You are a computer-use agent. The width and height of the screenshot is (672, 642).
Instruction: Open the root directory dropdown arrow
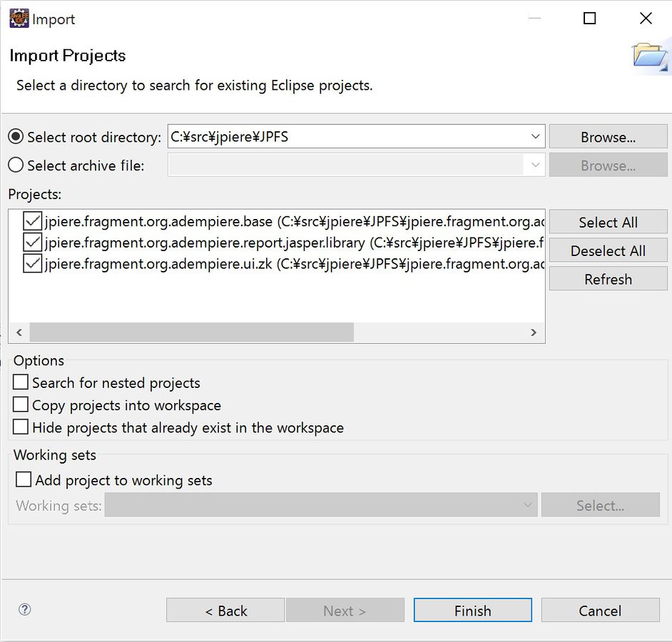[535, 137]
